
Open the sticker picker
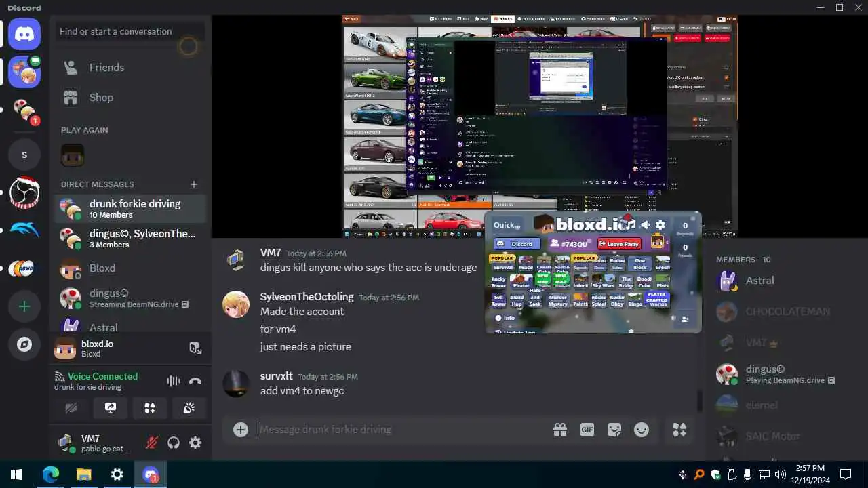pos(614,430)
